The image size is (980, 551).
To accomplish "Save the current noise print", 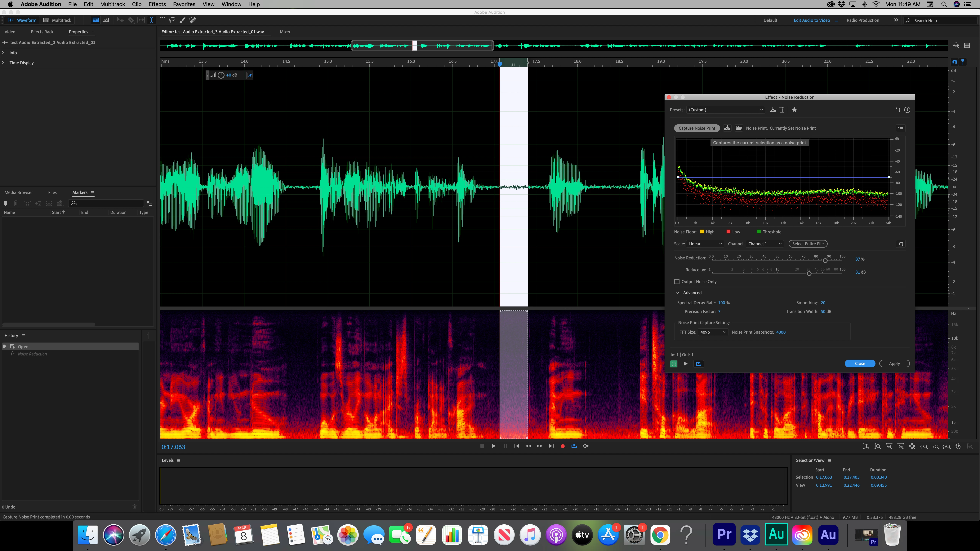I will (x=727, y=128).
